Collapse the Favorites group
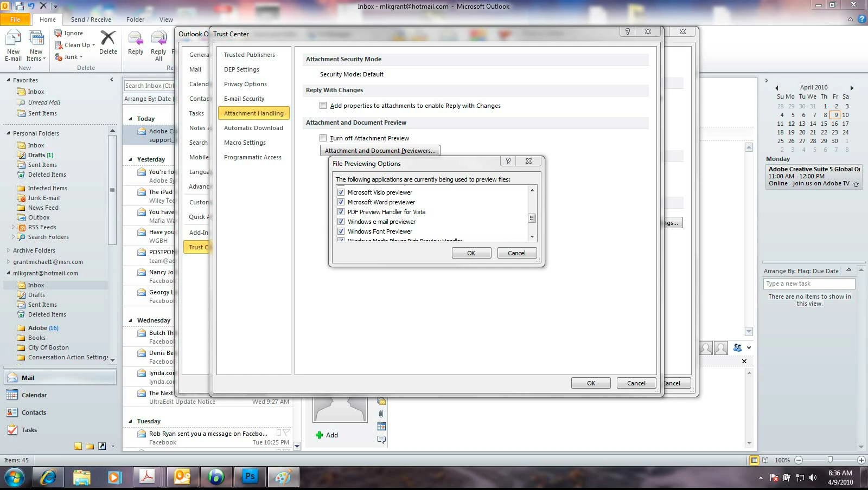Viewport: 868px width, 490px height. (8, 80)
